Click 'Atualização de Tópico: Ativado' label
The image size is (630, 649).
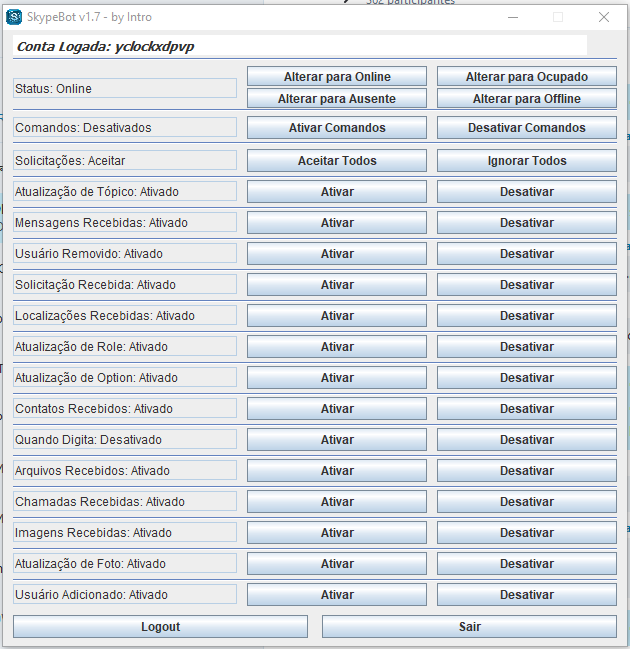[x=125, y=191]
